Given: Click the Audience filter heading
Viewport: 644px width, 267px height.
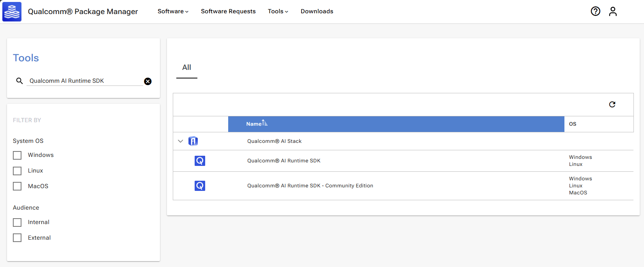Looking at the screenshot, I should pyautogui.click(x=26, y=208).
